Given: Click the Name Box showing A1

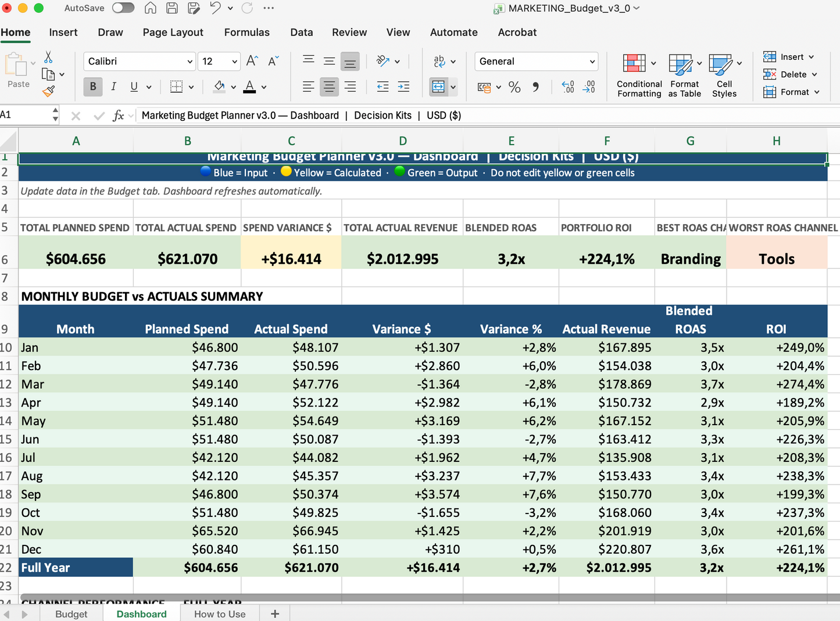Looking at the screenshot, I should [25, 115].
